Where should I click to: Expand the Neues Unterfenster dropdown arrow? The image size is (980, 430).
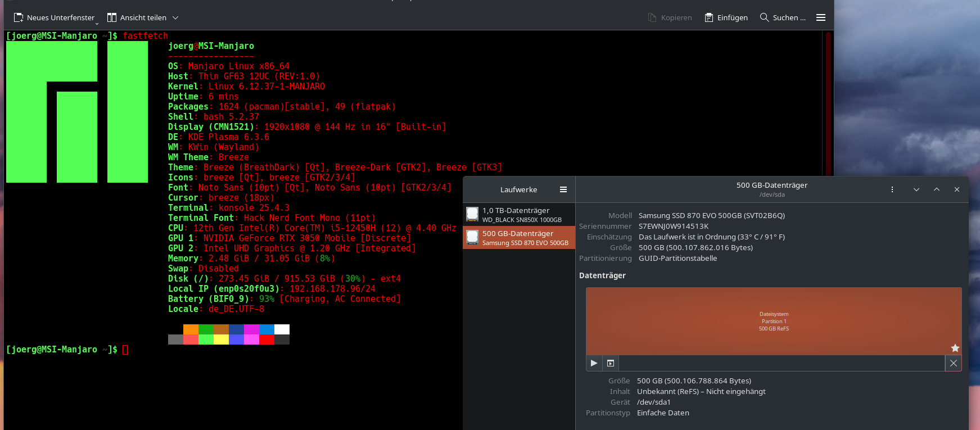pyautogui.click(x=97, y=23)
